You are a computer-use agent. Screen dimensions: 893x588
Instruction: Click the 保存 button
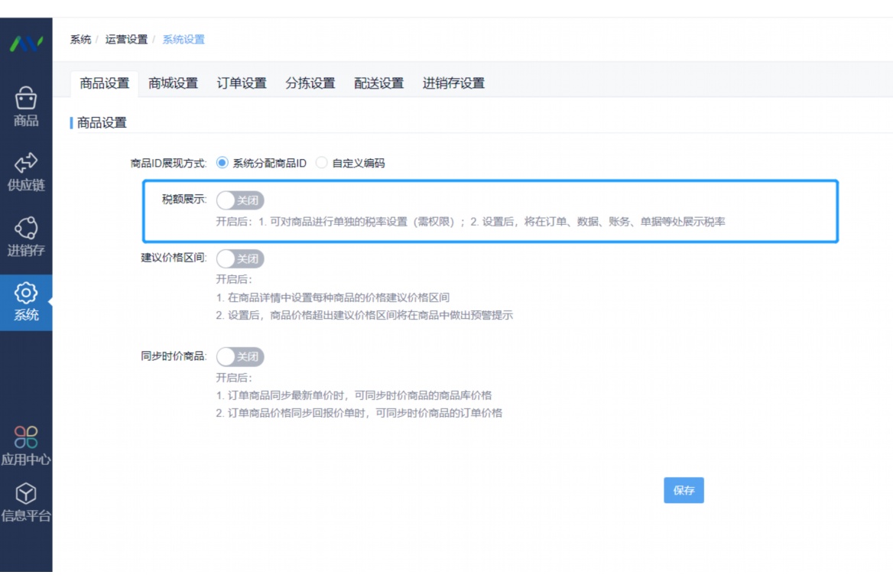click(684, 491)
